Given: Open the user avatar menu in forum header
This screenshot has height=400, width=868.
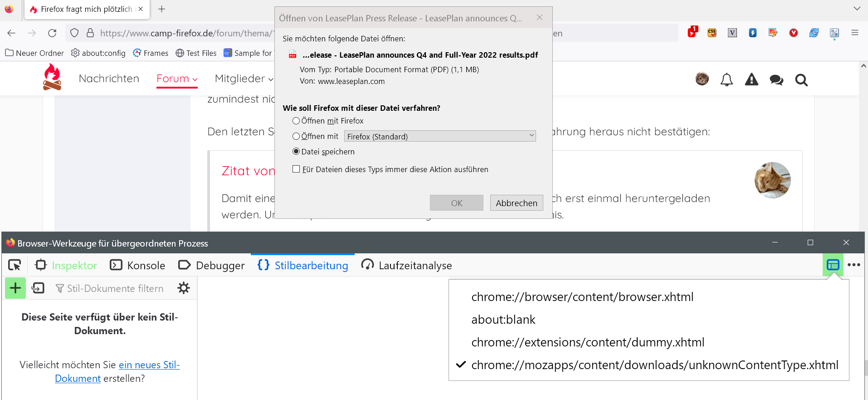Looking at the screenshot, I should click(x=702, y=79).
